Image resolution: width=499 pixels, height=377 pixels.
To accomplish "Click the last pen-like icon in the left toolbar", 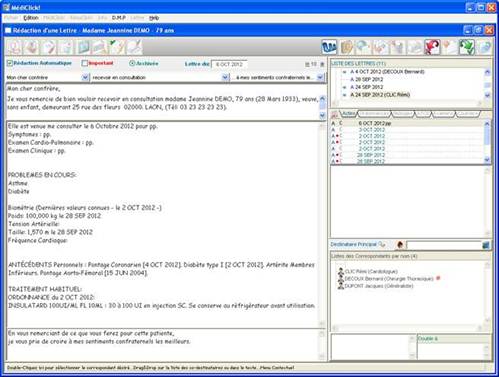I will pos(134,47).
